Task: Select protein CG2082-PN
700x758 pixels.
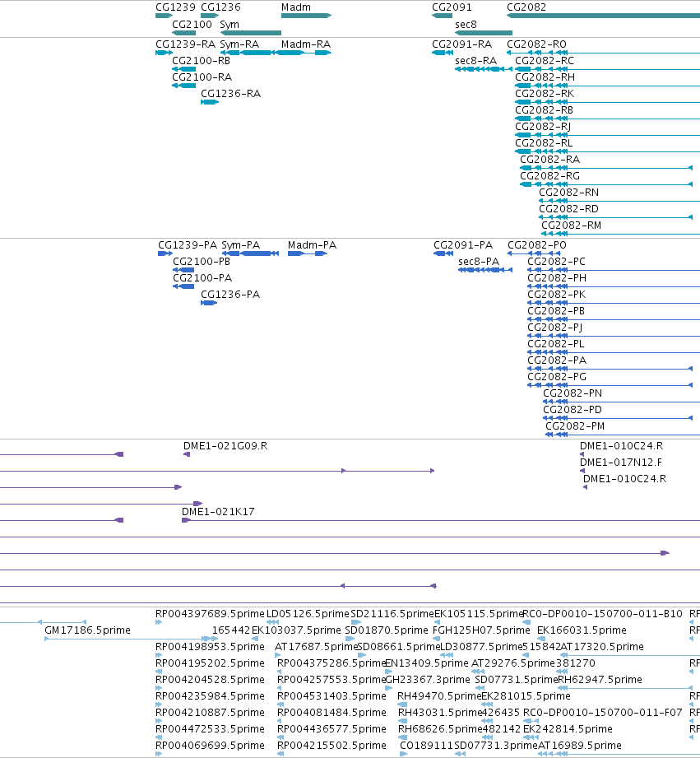Action: point(573,393)
